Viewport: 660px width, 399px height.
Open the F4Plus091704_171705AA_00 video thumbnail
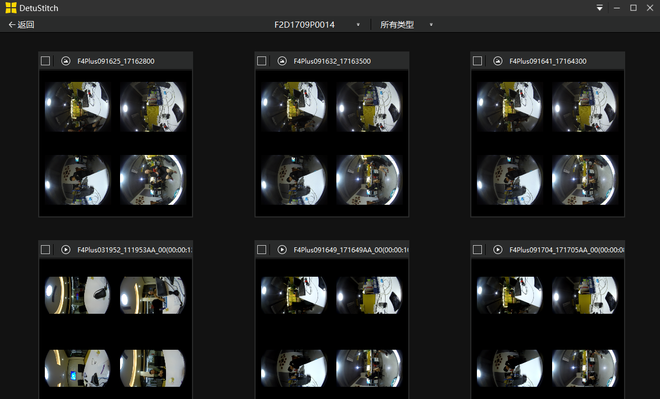point(547,329)
